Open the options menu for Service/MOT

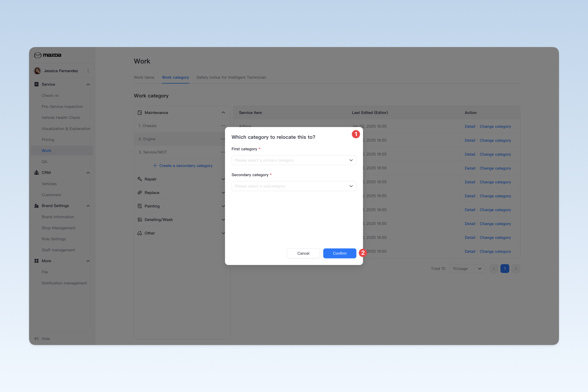tap(223, 152)
